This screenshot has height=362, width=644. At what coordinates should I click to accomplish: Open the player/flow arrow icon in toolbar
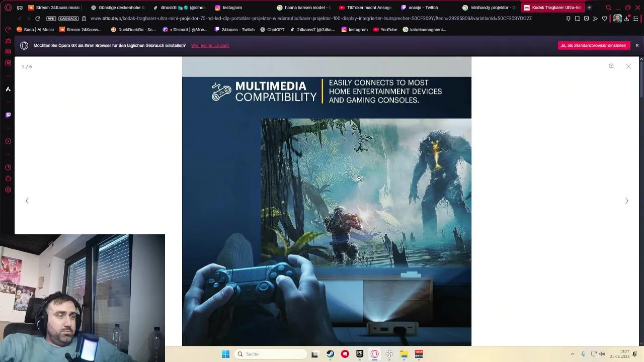click(595, 19)
